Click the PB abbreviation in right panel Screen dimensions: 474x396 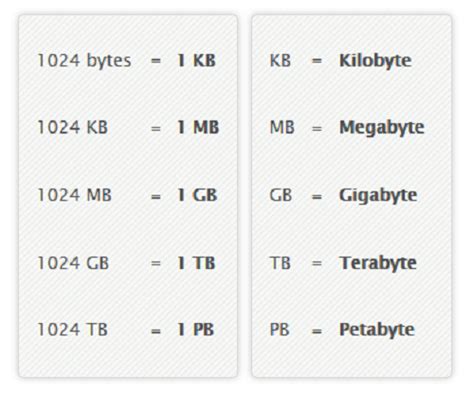tap(279, 329)
